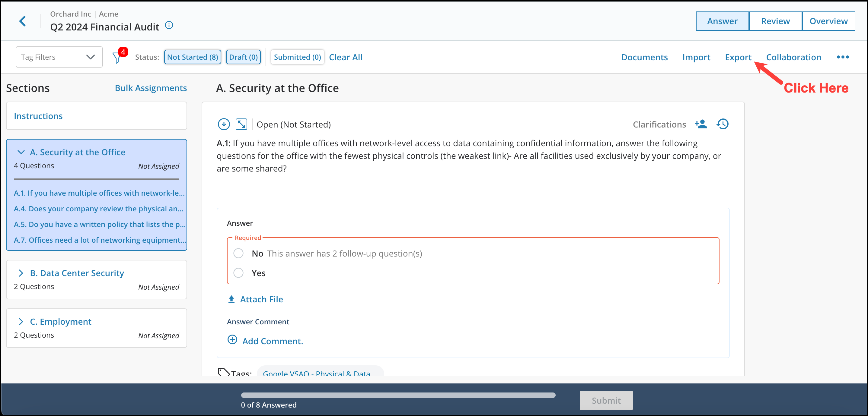Click the add collaborator icon near Clarifications
This screenshot has width=868, height=416.
tap(701, 124)
